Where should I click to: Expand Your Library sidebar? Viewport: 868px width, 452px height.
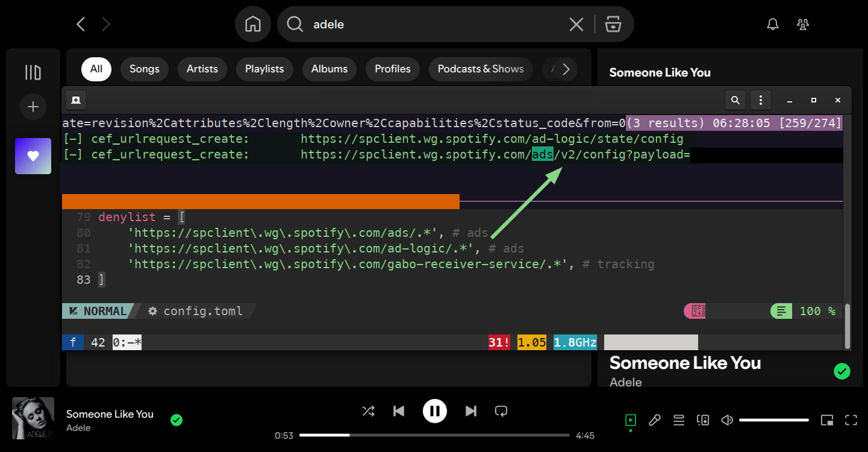33,72
